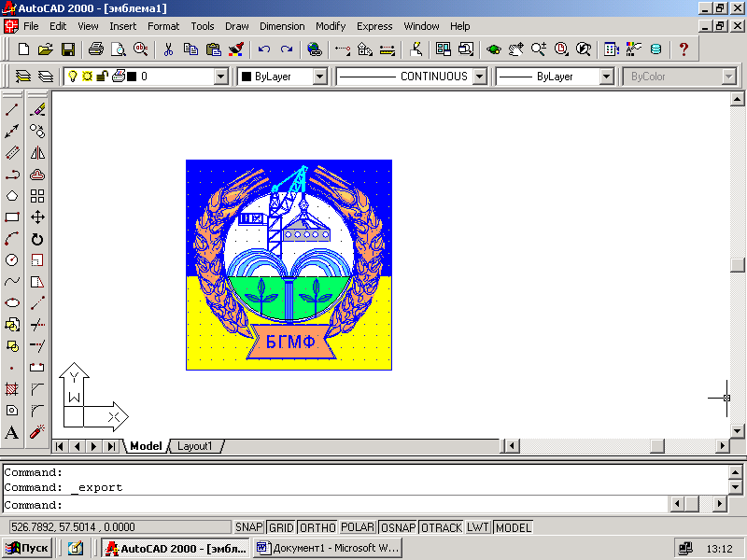
Task: Paste from clipboard toolbar icon
Action: coord(214,49)
